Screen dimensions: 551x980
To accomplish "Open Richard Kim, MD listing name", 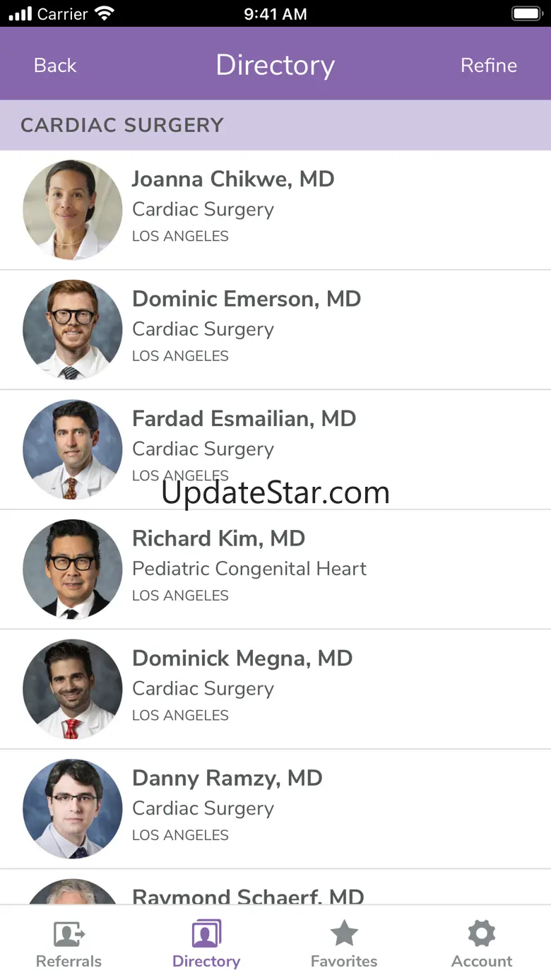I will (x=218, y=538).
